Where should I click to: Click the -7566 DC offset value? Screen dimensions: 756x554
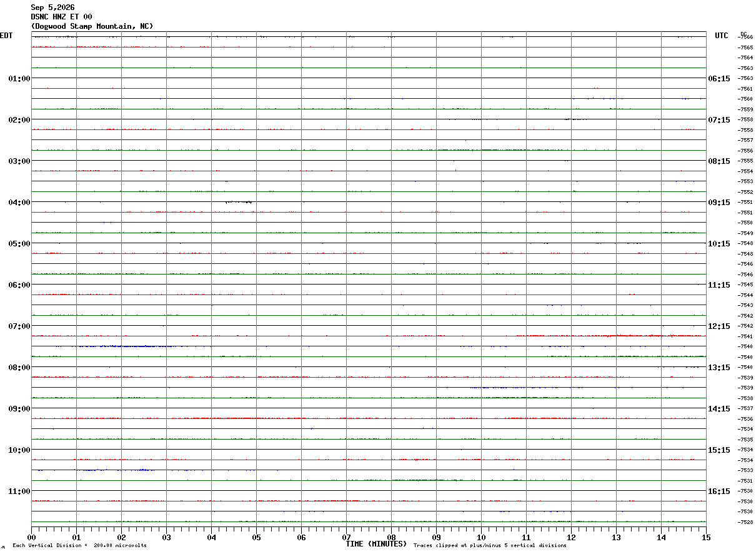[x=745, y=37]
